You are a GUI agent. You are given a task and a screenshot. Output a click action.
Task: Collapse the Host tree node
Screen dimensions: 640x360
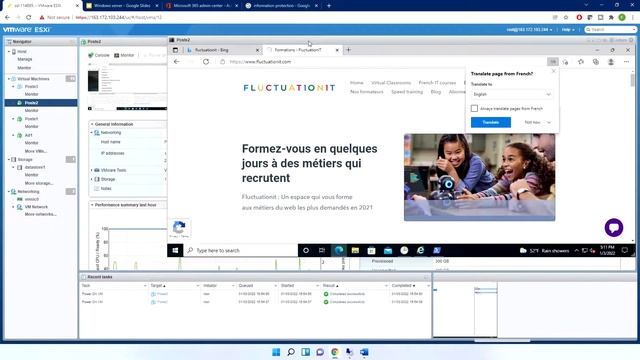(9, 52)
